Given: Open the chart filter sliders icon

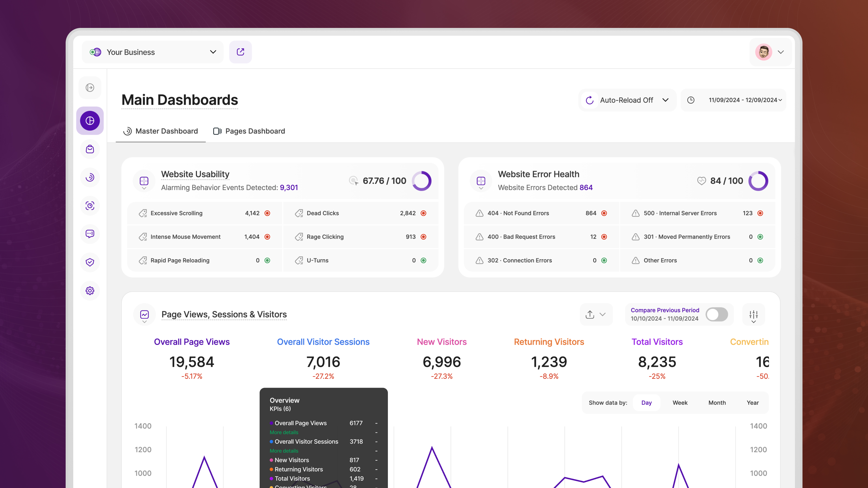Looking at the screenshot, I should (x=754, y=315).
